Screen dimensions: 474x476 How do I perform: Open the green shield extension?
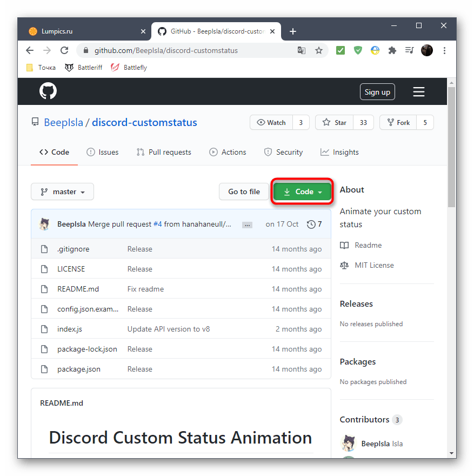pyautogui.click(x=358, y=50)
